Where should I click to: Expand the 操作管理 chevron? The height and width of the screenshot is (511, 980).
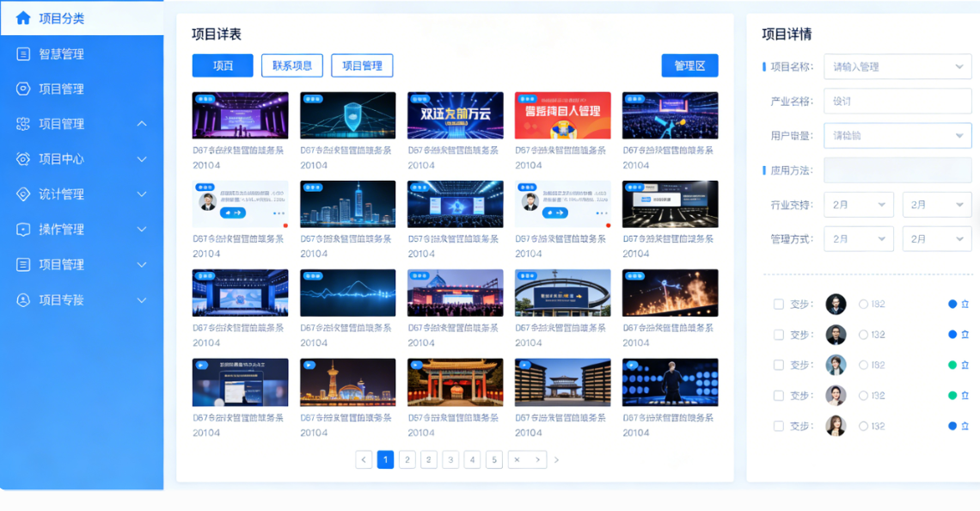[x=142, y=230]
